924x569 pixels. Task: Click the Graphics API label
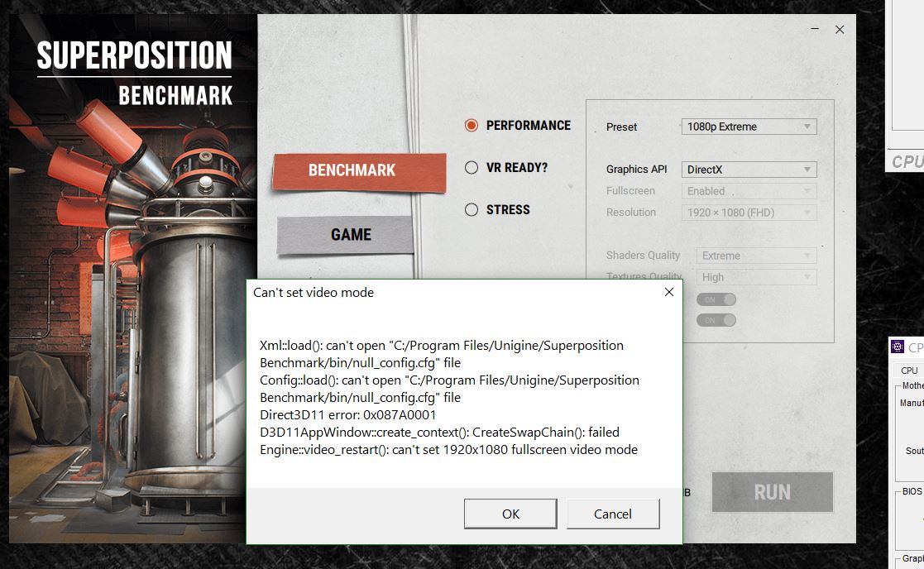pos(636,169)
